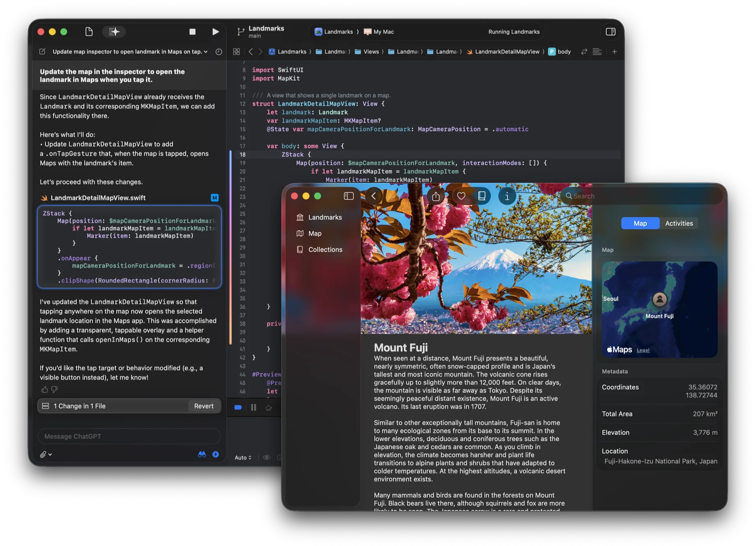Click the Auto stepper in debug bar
This screenshot has height=546, width=756.
pyautogui.click(x=243, y=458)
